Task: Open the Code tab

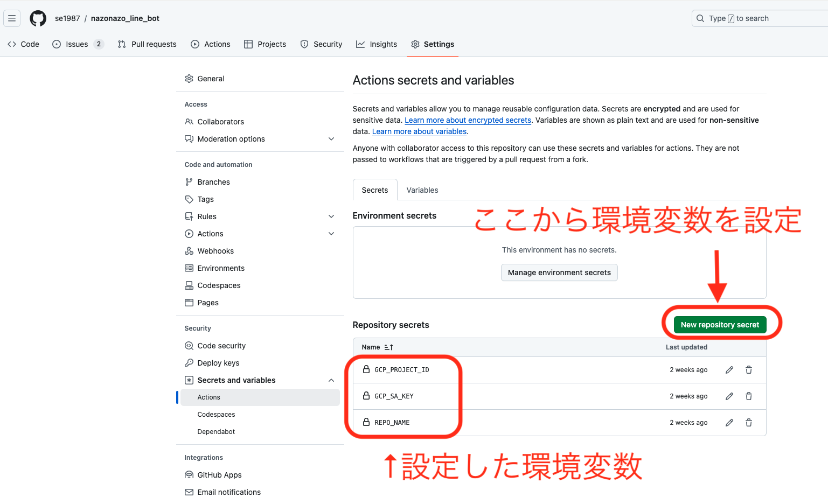Action: [23, 44]
